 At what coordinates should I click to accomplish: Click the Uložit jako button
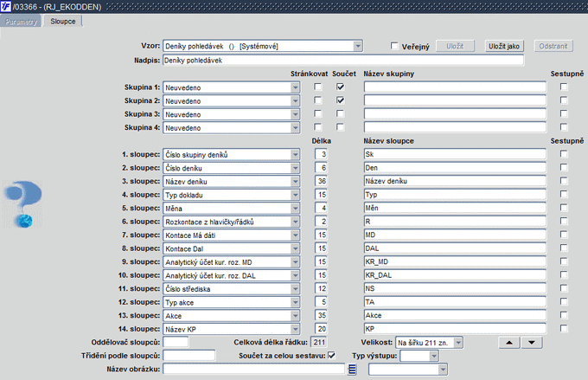click(x=504, y=46)
